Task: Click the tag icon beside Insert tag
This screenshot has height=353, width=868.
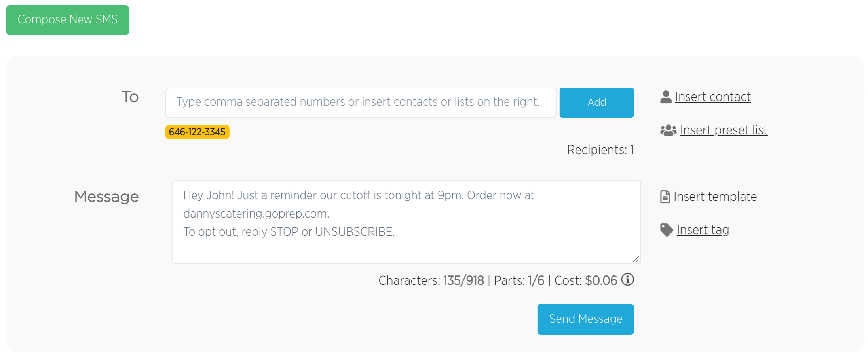Action: [x=667, y=230]
